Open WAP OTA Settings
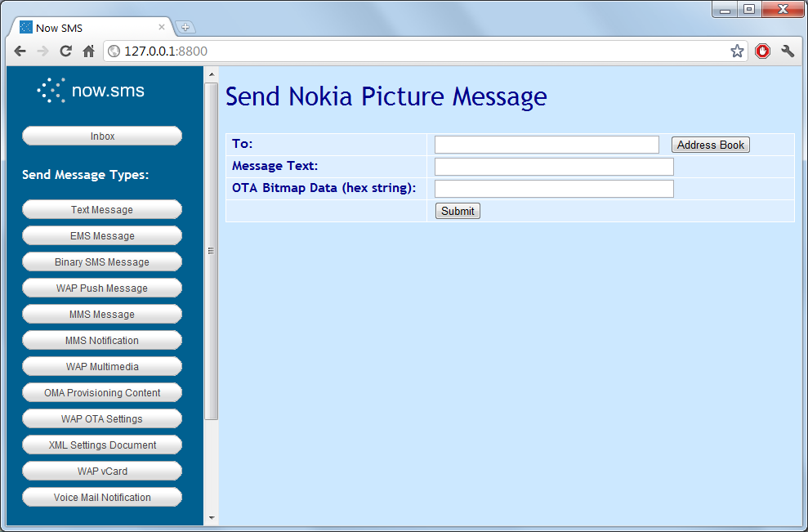The width and height of the screenshot is (808, 532). (x=102, y=419)
